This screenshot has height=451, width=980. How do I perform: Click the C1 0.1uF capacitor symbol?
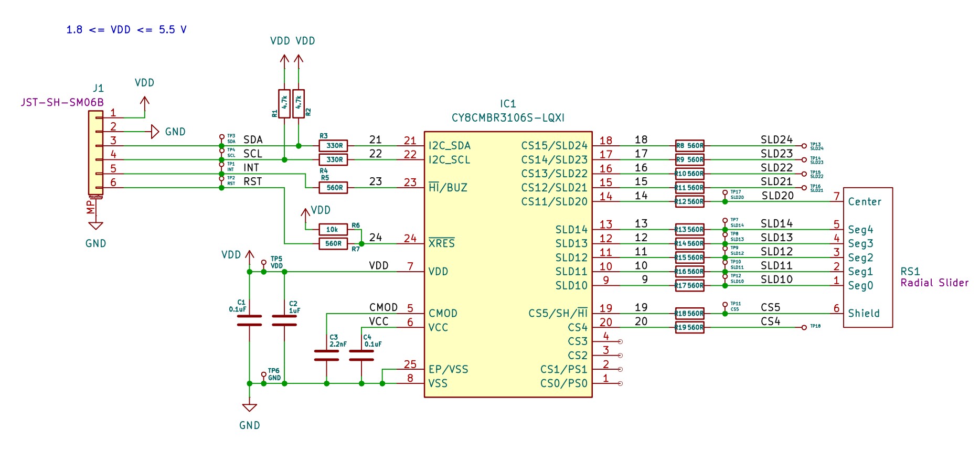pyautogui.click(x=249, y=320)
